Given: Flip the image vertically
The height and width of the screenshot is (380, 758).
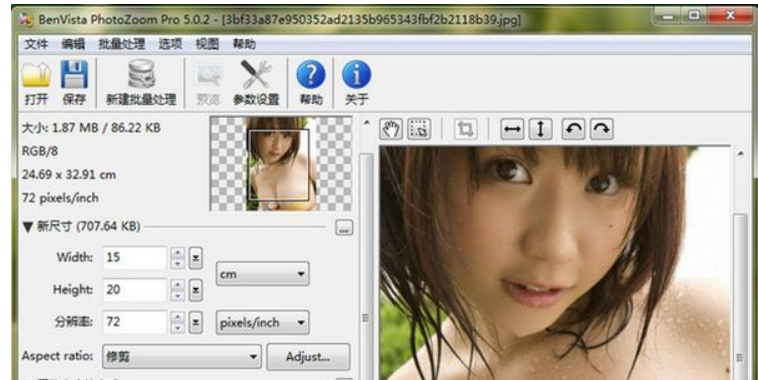Looking at the screenshot, I should point(540,129).
